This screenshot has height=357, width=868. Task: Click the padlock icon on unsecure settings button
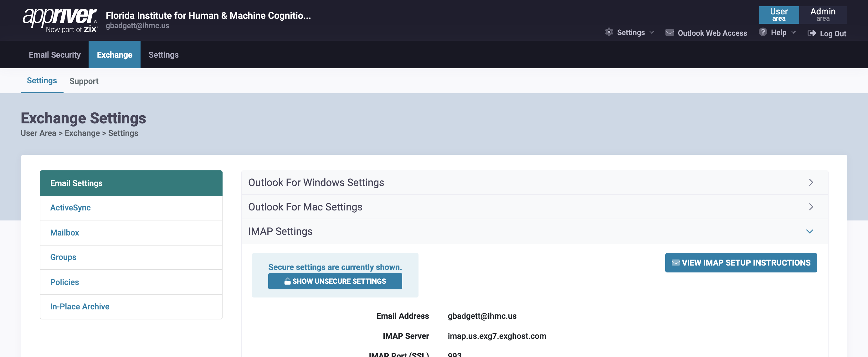point(287,281)
